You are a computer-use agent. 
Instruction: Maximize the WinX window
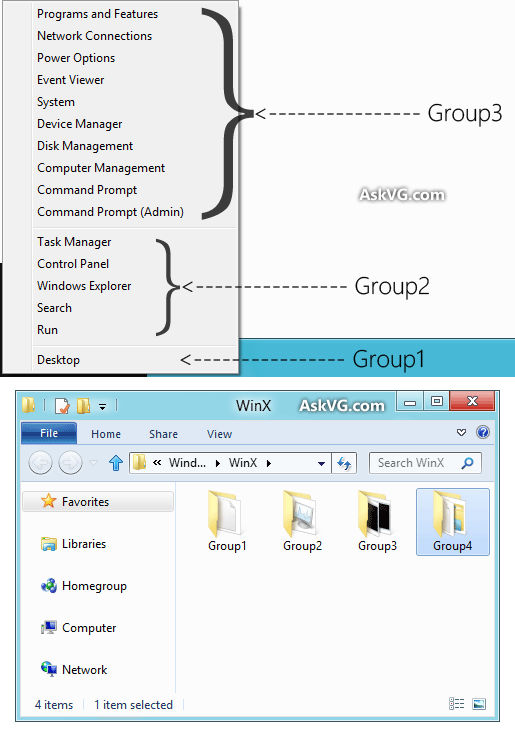437,401
